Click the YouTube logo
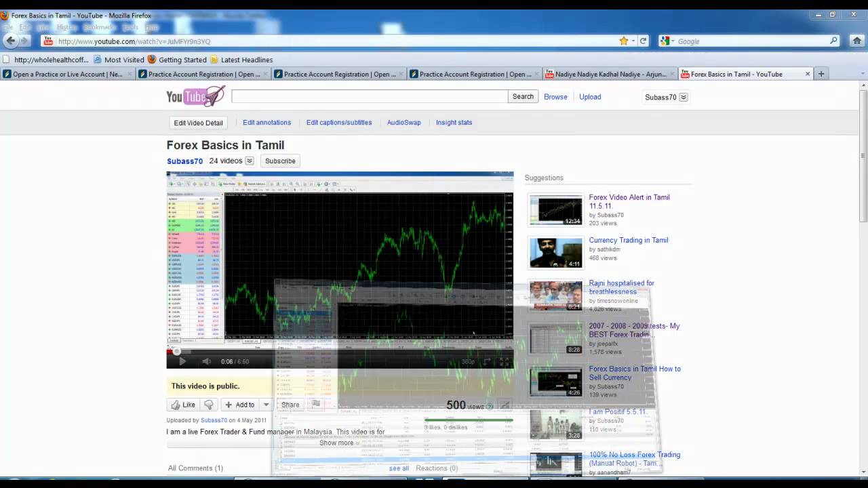The image size is (868, 488). [195, 96]
